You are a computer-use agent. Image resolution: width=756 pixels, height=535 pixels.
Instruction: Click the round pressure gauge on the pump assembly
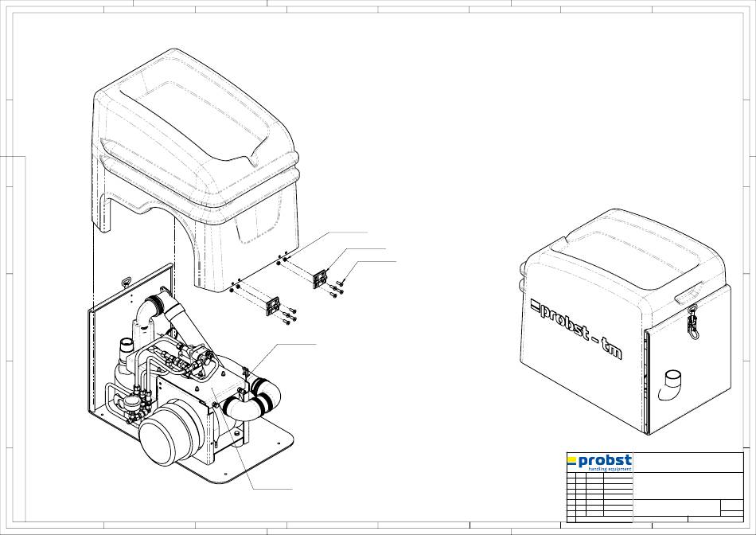(132, 404)
